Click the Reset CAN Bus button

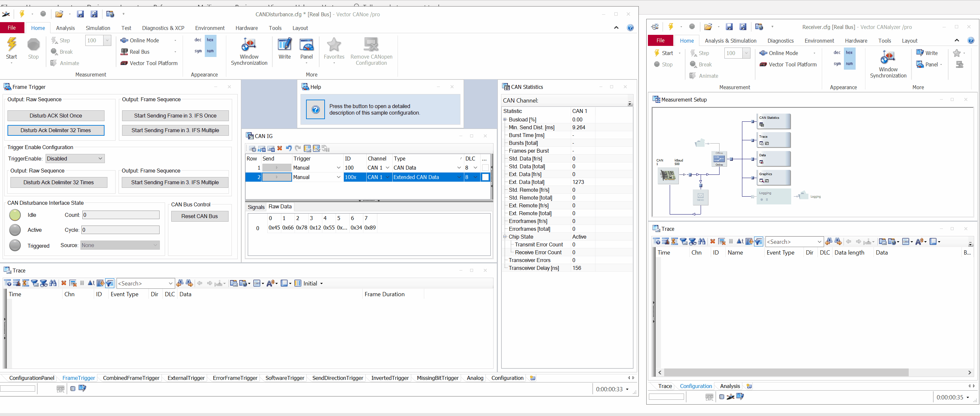click(199, 216)
